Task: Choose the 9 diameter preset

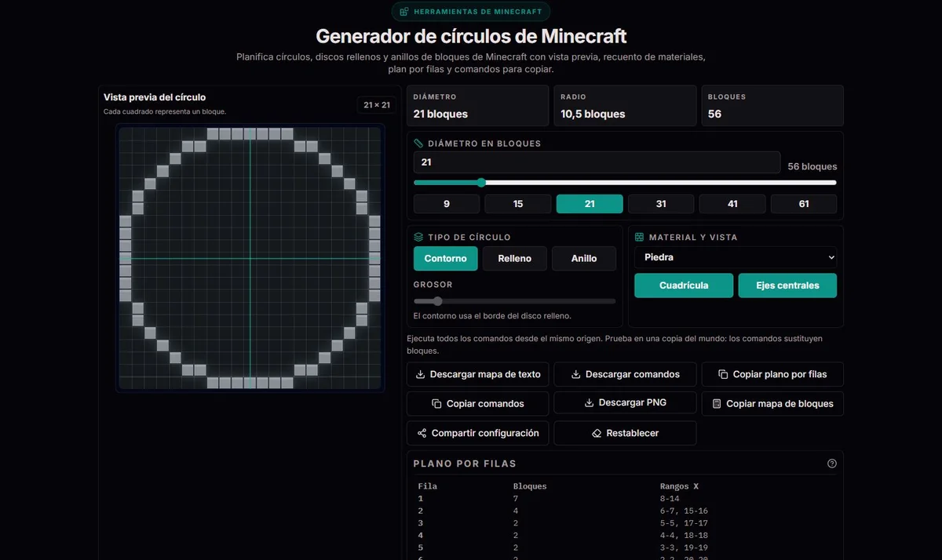Action: coord(447,204)
